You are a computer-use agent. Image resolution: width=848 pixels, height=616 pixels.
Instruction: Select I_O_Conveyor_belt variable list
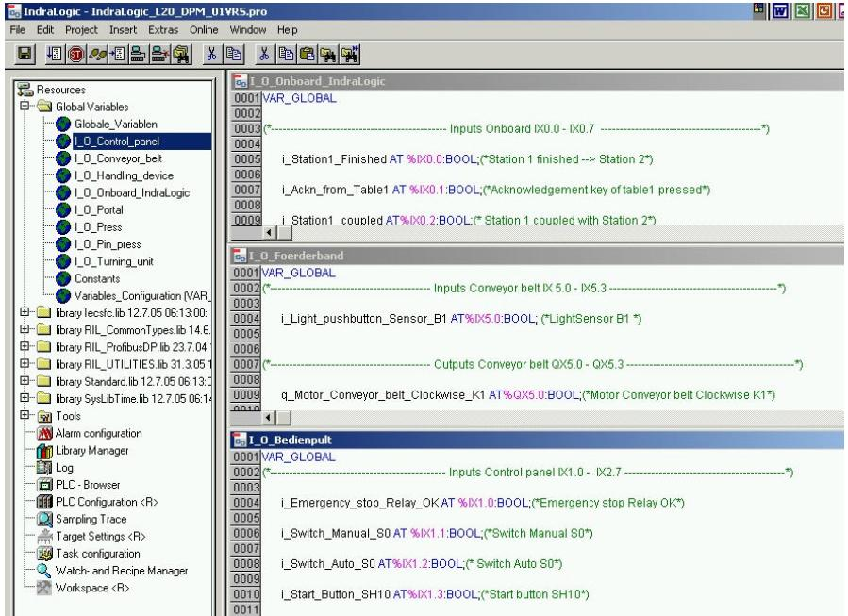[119, 158]
